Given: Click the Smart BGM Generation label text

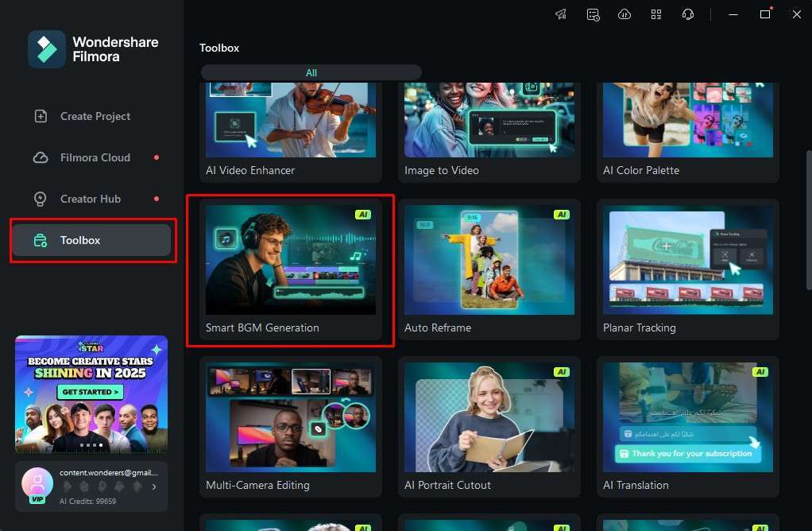Looking at the screenshot, I should (x=262, y=328).
